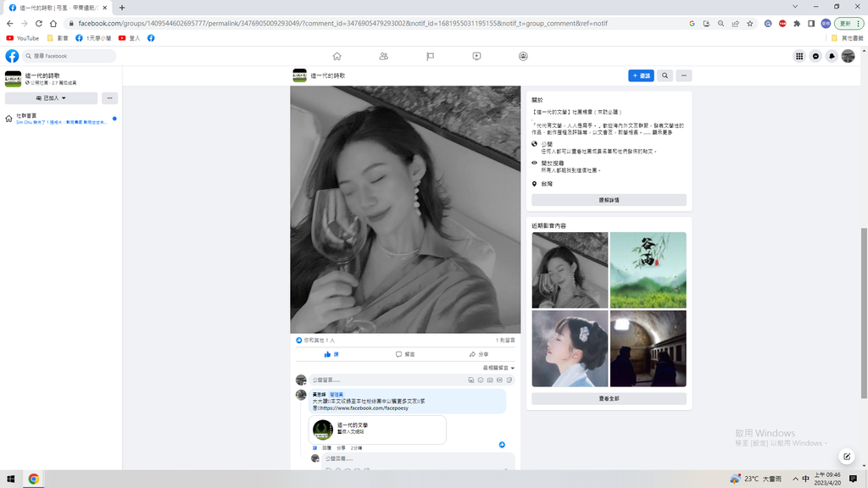Open the 最相關留言 comment sort dropdown
Image resolution: width=868 pixels, height=488 pixels.
498,368
